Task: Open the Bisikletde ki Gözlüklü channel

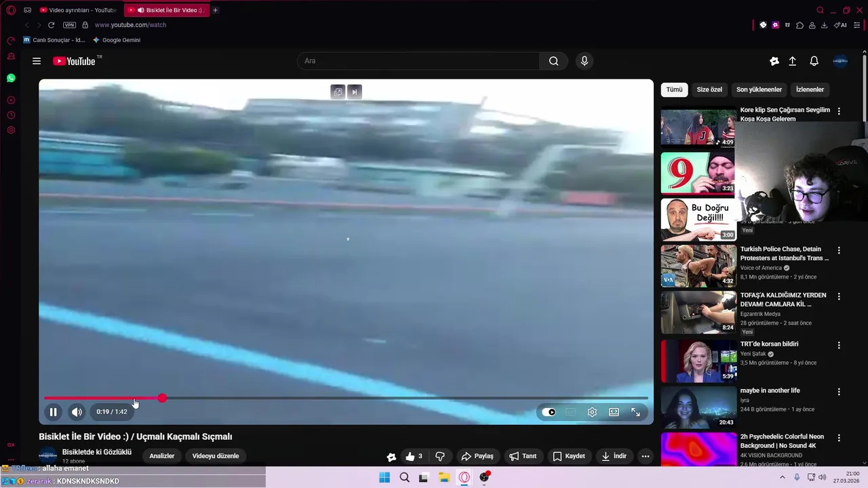Action: tap(97, 452)
